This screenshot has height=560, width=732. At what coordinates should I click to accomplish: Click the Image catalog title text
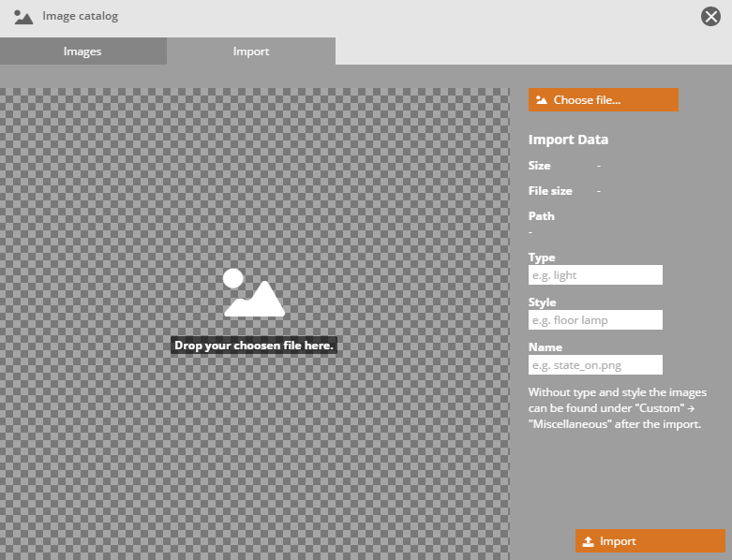pos(80,16)
